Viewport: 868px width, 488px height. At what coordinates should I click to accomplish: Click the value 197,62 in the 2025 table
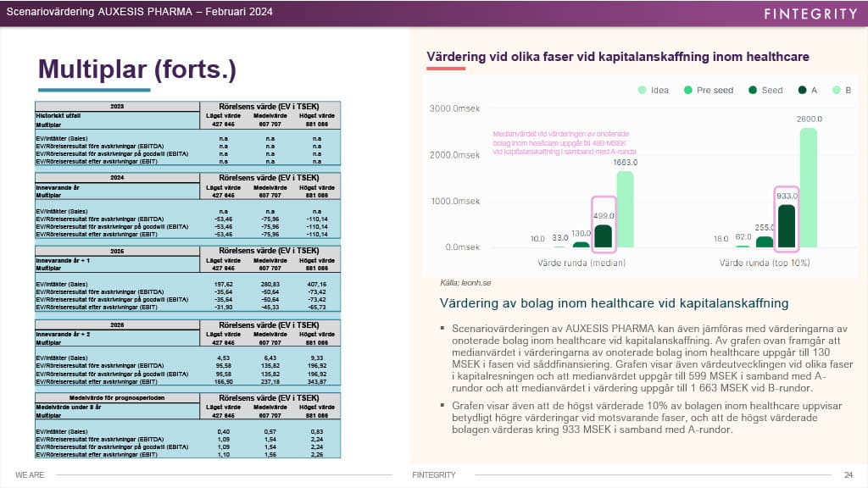pos(224,285)
